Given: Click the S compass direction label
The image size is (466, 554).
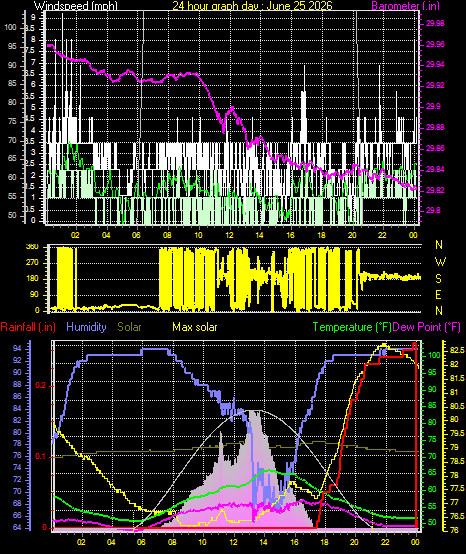Looking at the screenshot, I should tap(438, 279).
